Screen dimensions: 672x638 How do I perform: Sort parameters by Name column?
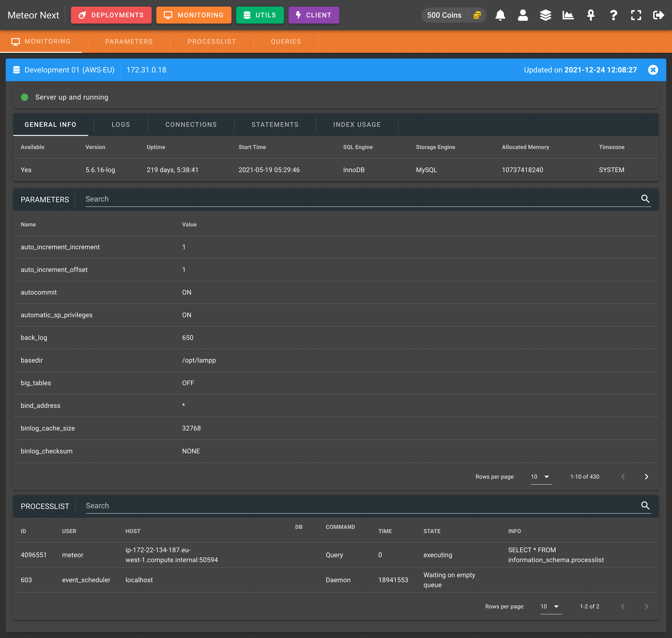click(x=28, y=225)
